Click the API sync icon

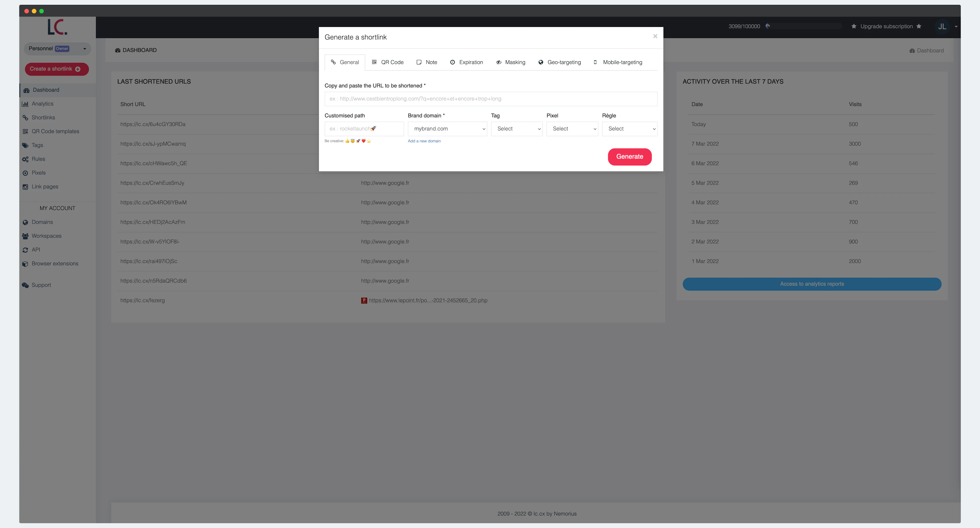pyautogui.click(x=25, y=250)
